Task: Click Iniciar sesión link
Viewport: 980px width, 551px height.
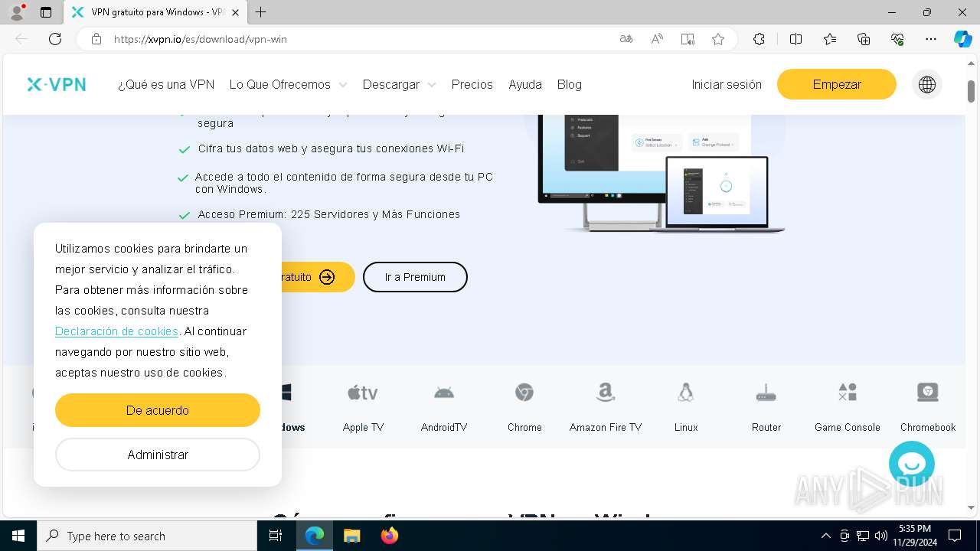Action: pyautogui.click(x=727, y=84)
